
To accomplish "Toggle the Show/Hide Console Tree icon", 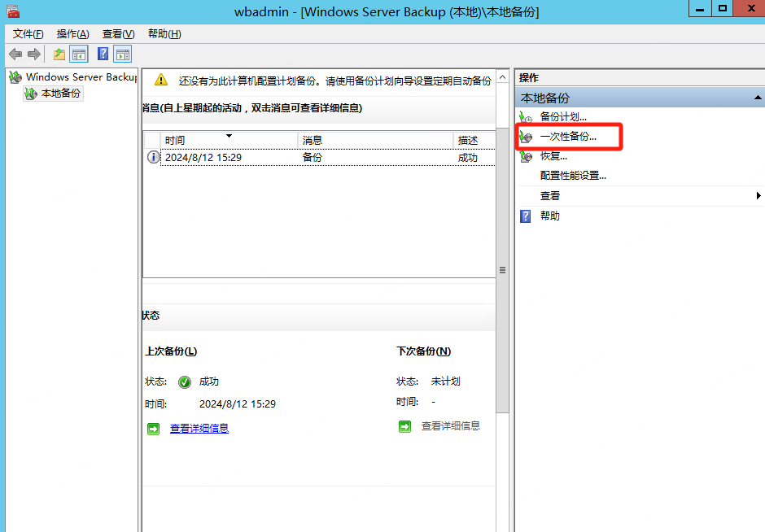I will tap(79, 55).
